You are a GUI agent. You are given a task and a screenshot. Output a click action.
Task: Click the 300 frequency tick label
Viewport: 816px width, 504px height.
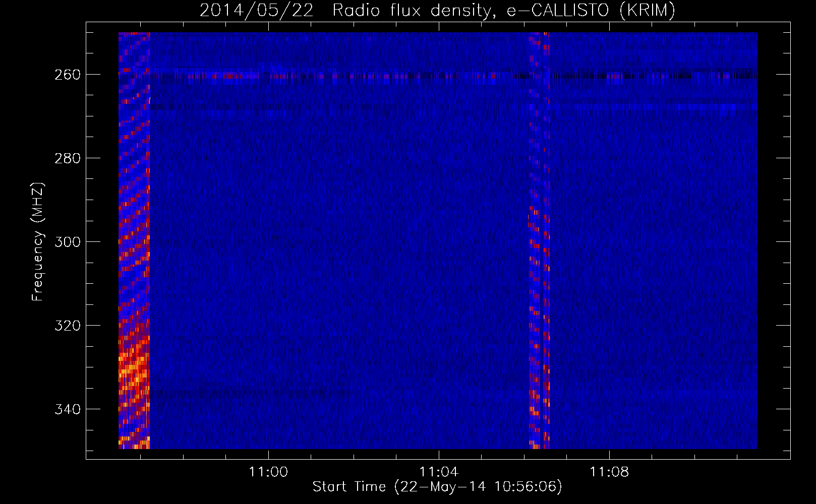click(x=68, y=242)
